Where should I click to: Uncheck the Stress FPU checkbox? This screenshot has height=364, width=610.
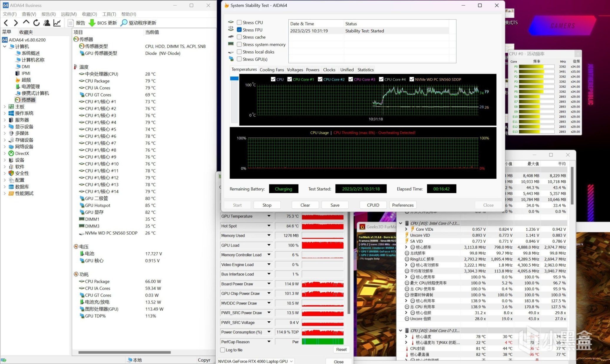pos(239,30)
